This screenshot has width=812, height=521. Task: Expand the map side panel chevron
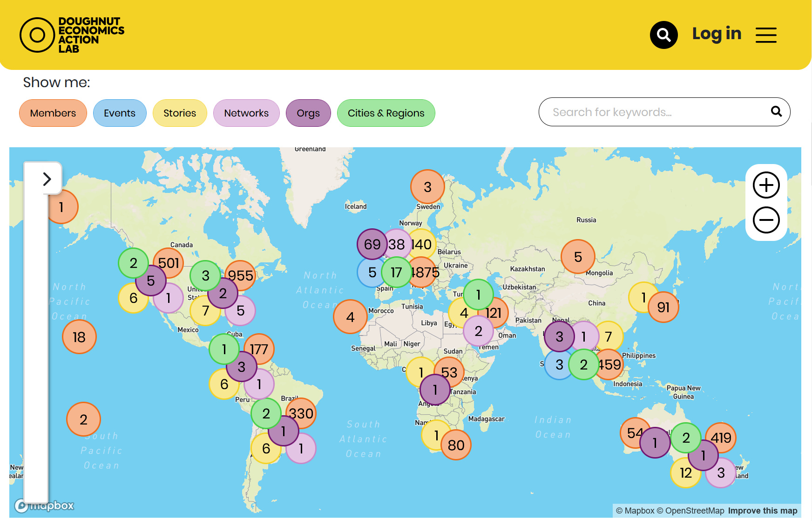[x=47, y=179]
